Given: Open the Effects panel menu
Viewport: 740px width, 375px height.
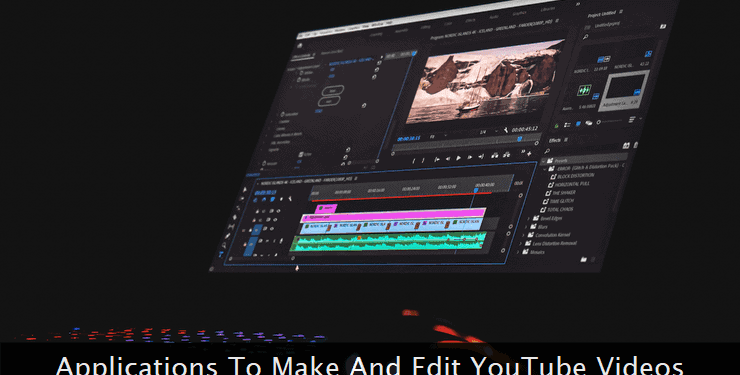Looking at the screenshot, I should 566,140.
